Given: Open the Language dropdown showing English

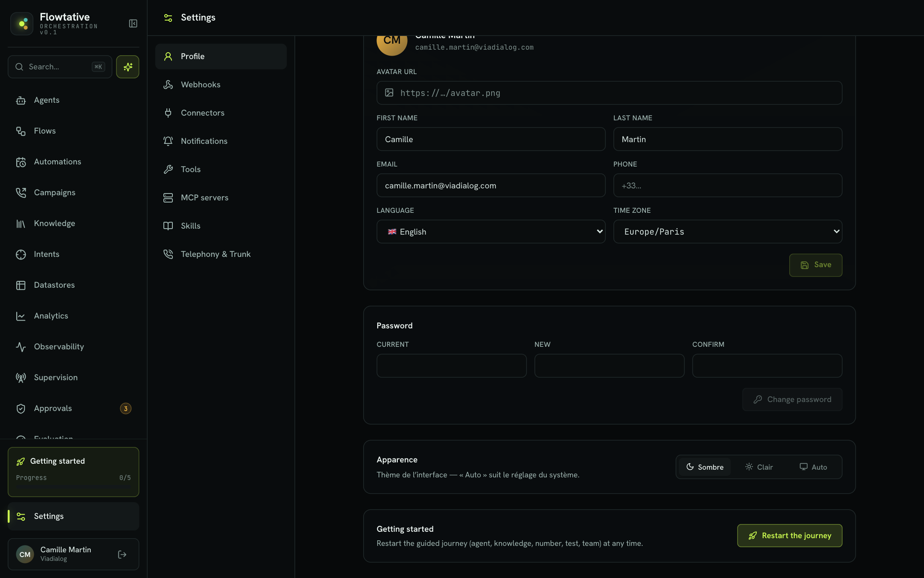Looking at the screenshot, I should (x=491, y=232).
